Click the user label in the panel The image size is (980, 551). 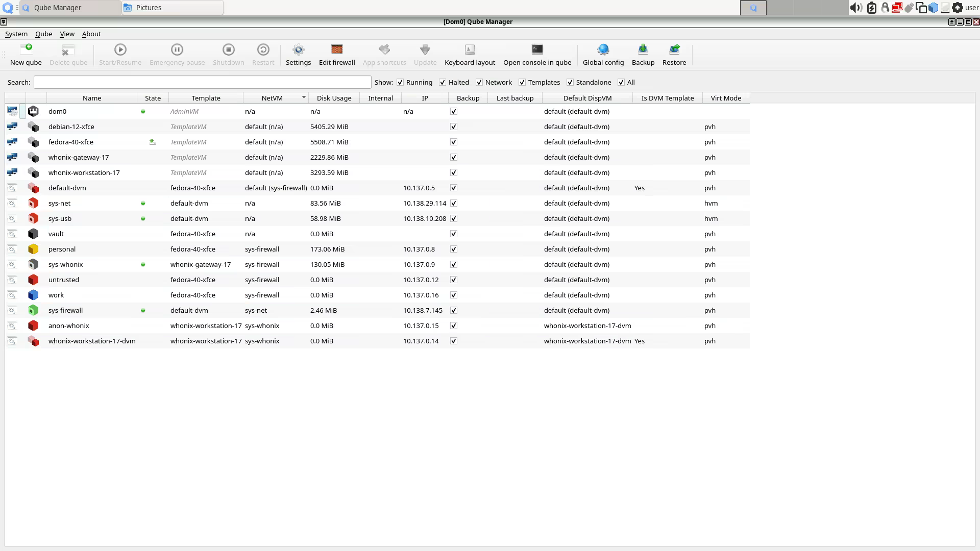coord(972,8)
